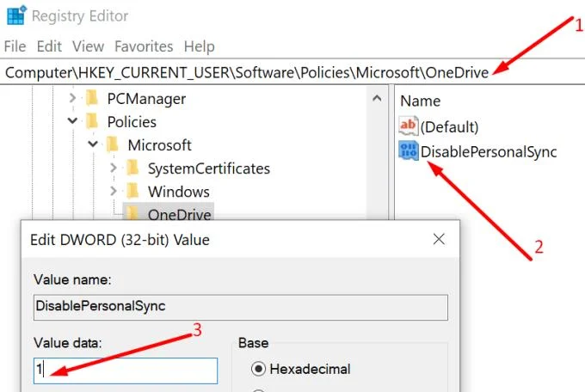The image size is (585, 392).
Task: Select the Windows tree entry
Action: click(179, 192)
